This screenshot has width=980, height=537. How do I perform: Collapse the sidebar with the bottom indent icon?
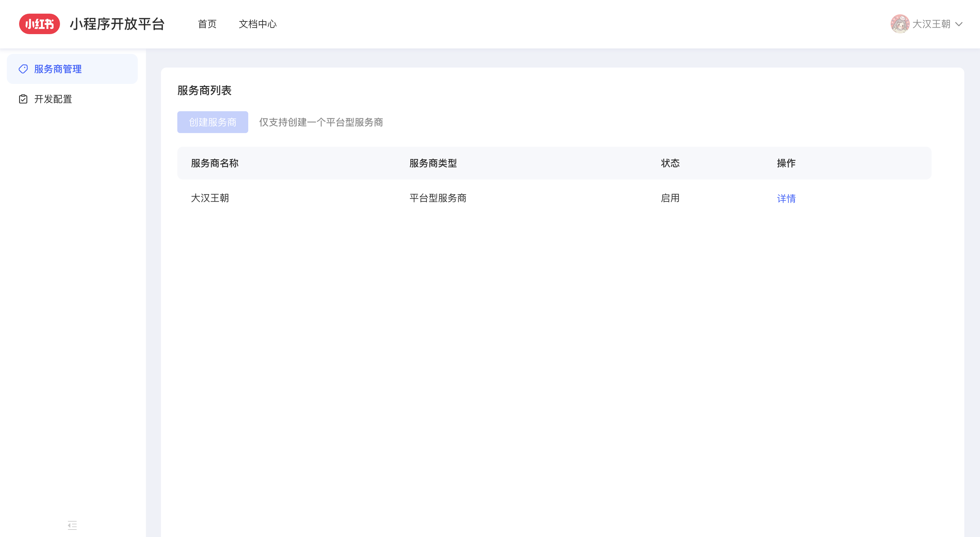click(x=72, y=525)
